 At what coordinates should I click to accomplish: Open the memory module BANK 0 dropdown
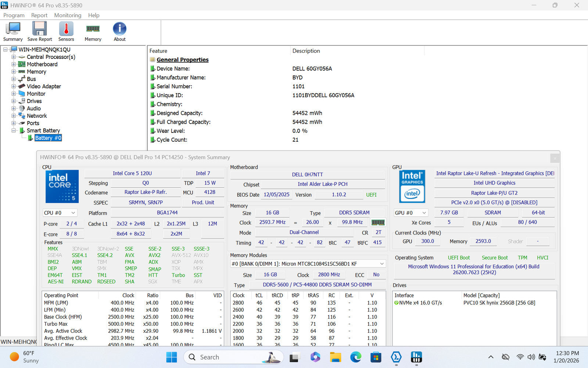coord(308,264)
